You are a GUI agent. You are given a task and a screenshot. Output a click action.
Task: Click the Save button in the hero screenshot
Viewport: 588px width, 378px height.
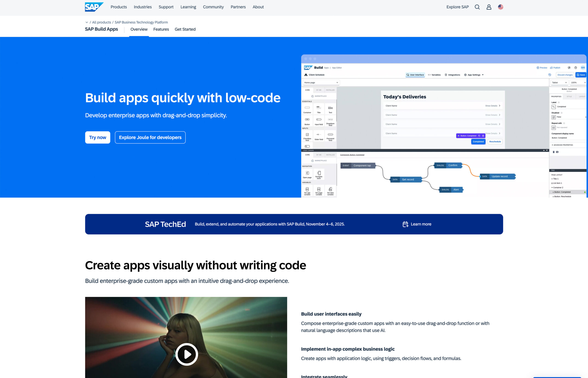(581, 75)
